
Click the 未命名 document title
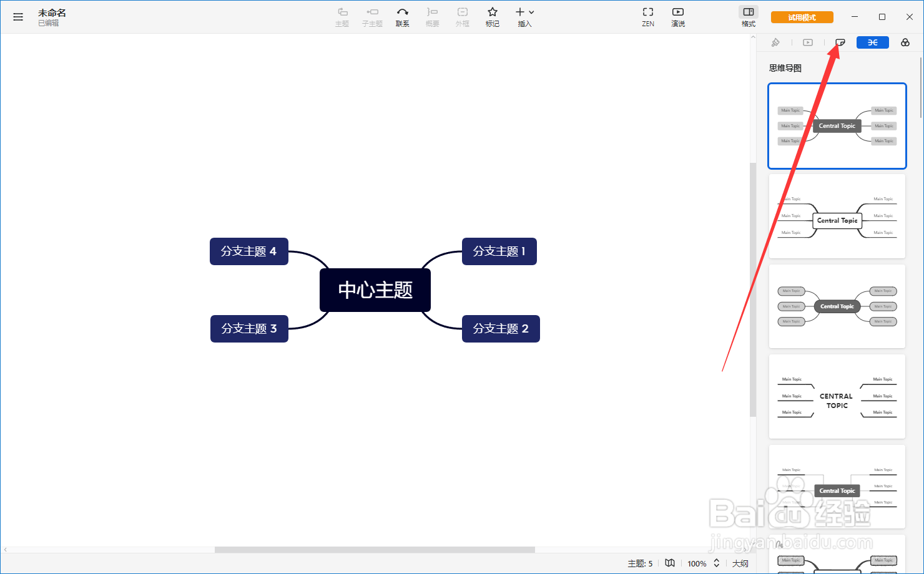click(52, 12)
